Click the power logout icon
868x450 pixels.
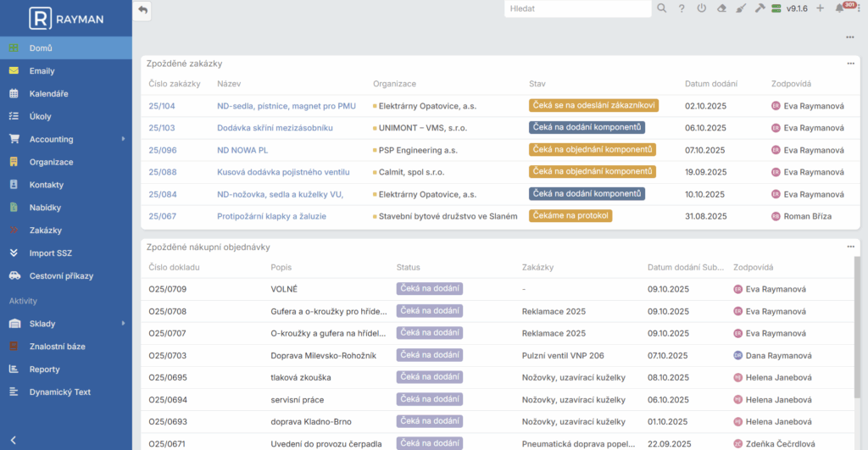[701, 8]
